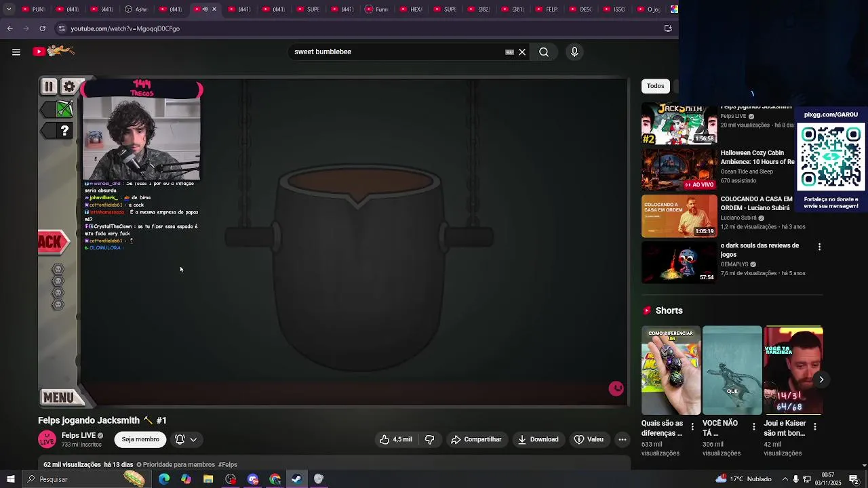Like the video with 4,5 mil likes
This screenshot has width=868, height=488.
point(396,439)
